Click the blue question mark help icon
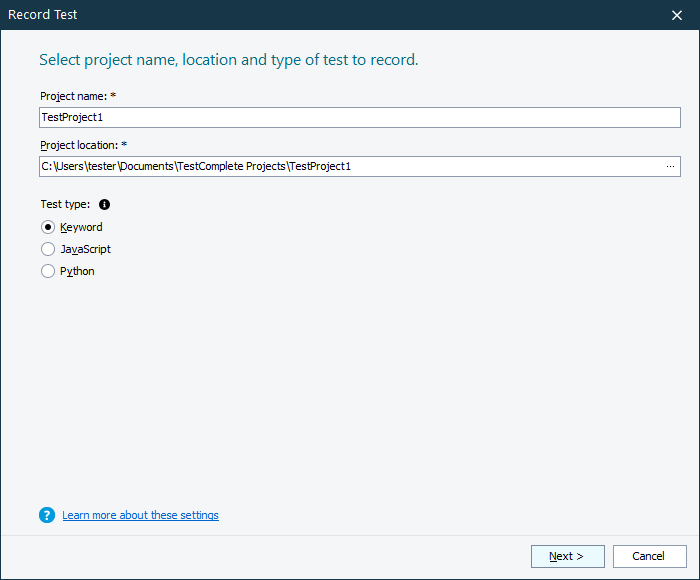The width and height of the screenshot is (700, 580). point(46,515)
